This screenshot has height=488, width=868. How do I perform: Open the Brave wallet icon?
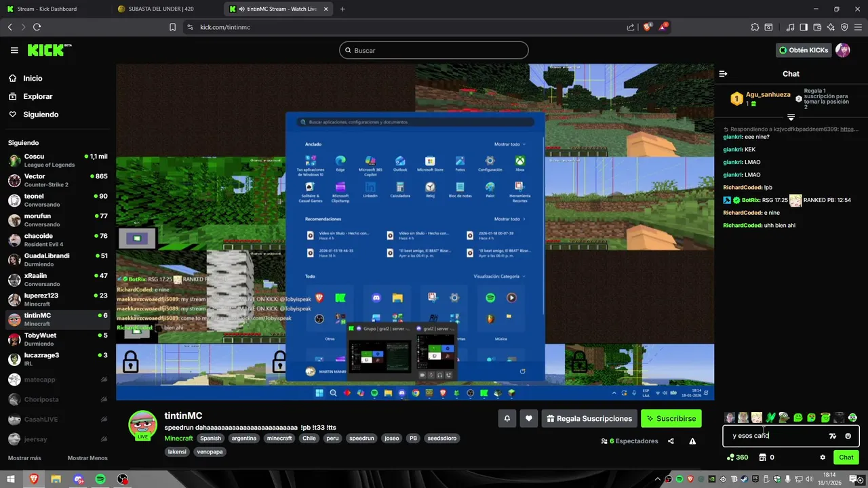817,27
